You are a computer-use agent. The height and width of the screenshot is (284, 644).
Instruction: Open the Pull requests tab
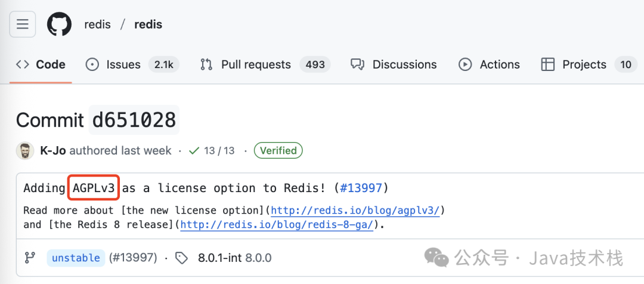[x=265, y=64]
